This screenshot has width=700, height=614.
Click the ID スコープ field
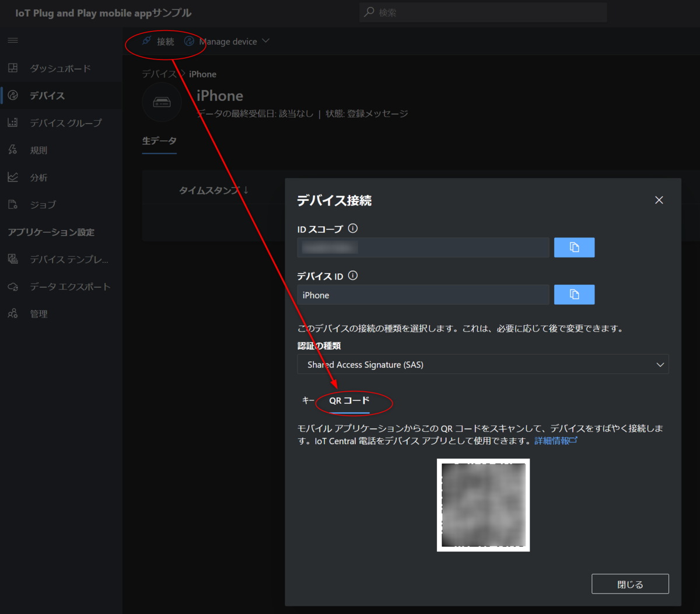pos(423,247)
